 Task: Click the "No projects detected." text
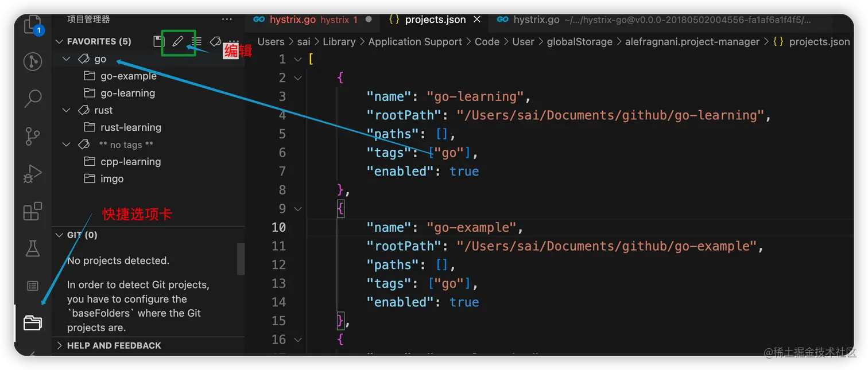tap(118, 260)
